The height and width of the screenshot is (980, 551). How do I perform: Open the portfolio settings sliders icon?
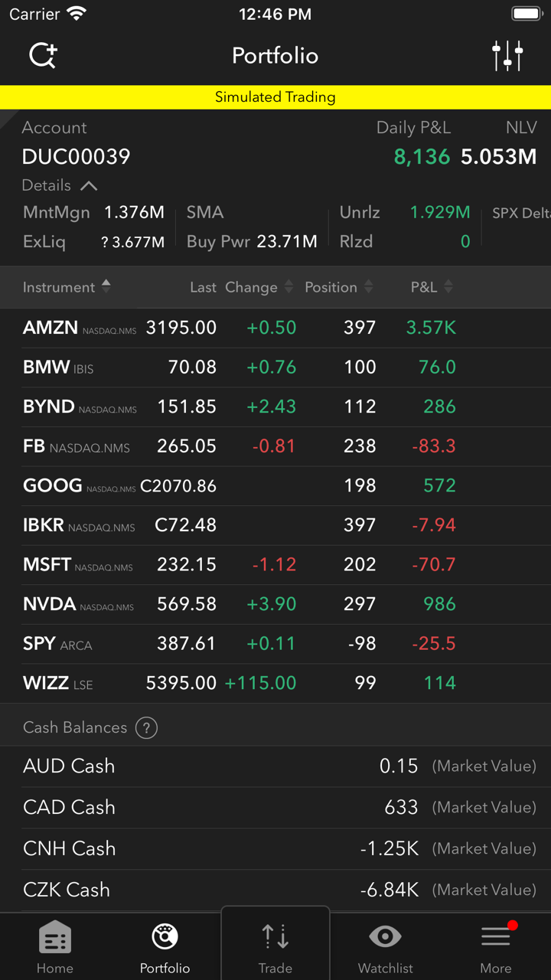click(x=507, y=55)
